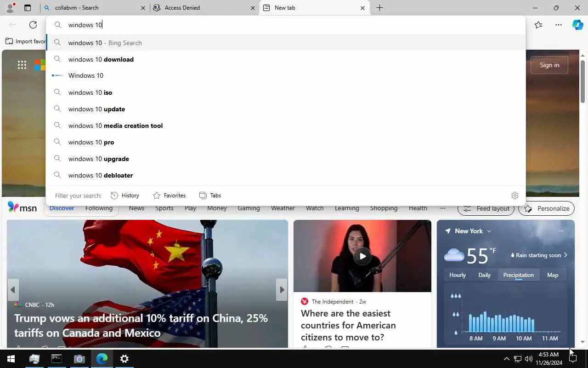
Task: Show more MSN categories ellipsis
Action: pos(443,208)
